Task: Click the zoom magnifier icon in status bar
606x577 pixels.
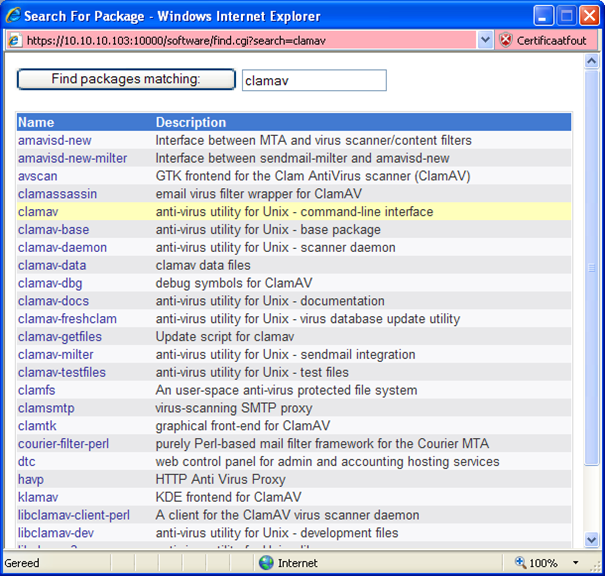Action: point(521,563)
